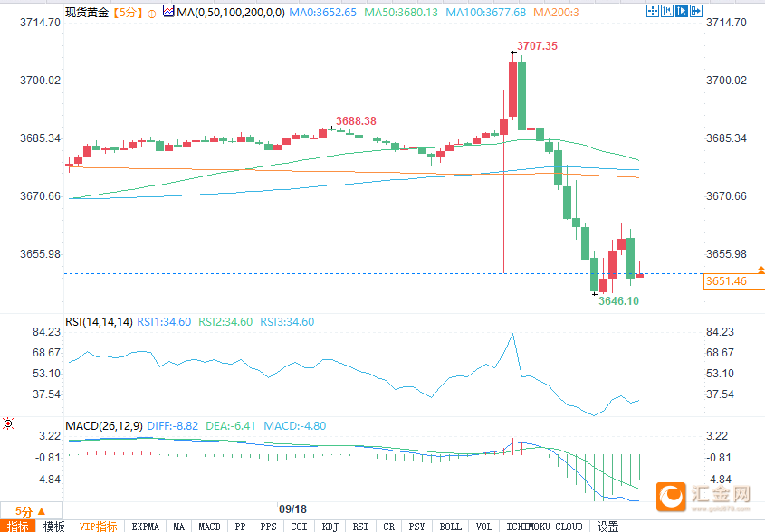Select the PPS indicator tab

[268, 527]
